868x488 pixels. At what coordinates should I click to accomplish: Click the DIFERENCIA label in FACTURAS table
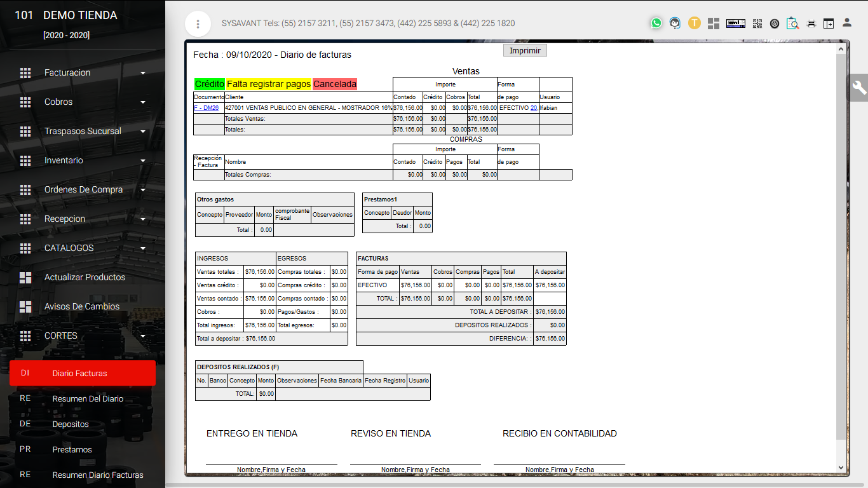[510, 339]
